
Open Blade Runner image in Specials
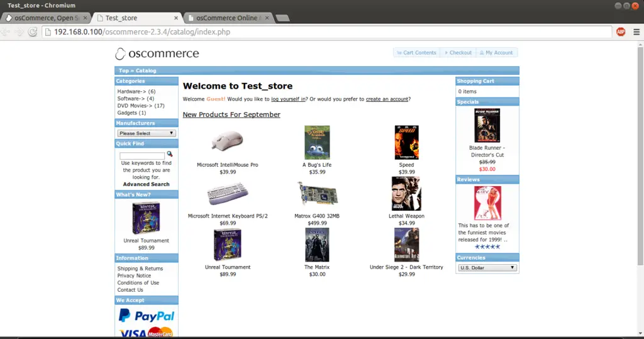click(487, 125)
